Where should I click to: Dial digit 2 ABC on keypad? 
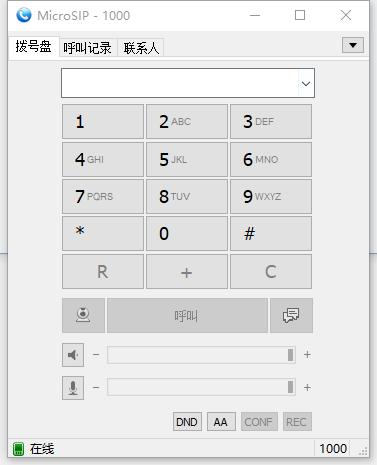click(187, 122)
